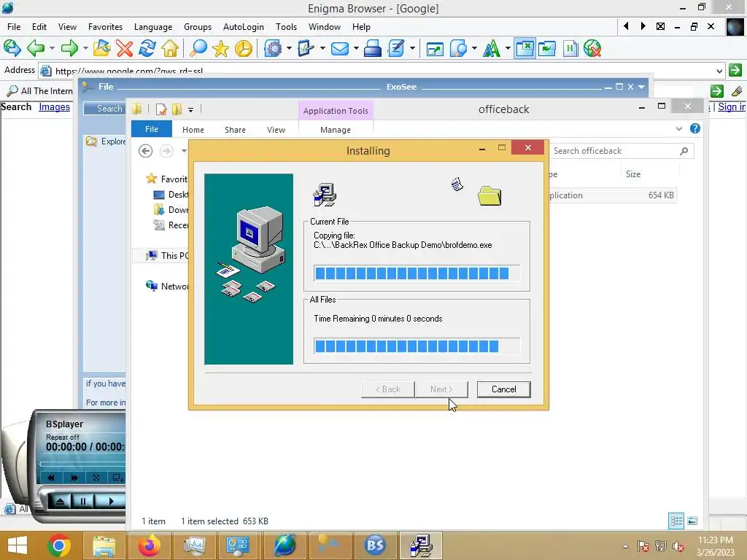Viewport: 747px width, 560px height.
Task: Click the Edit page notepad icon
Action: 396,49
